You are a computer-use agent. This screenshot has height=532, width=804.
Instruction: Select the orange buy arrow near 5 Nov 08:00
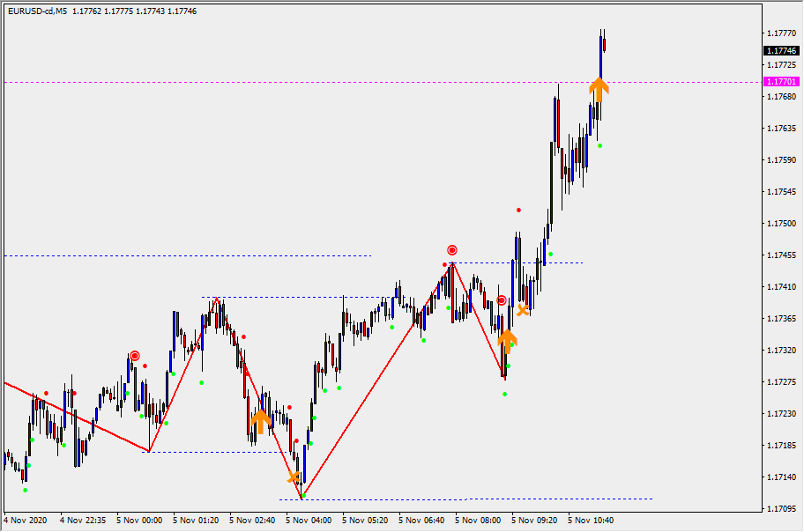point(507,340)
